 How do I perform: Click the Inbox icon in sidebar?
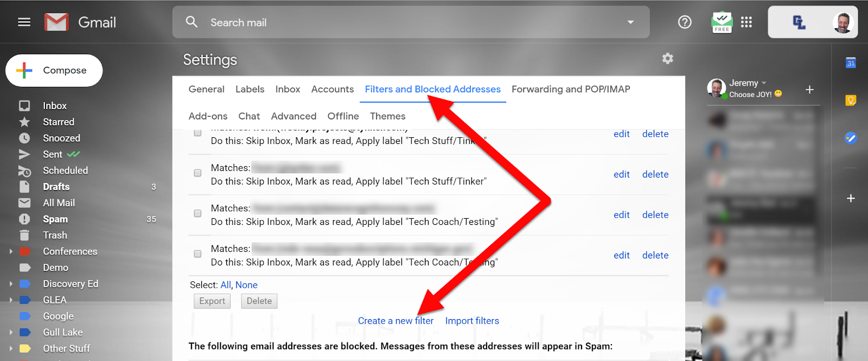coord(24,105)
